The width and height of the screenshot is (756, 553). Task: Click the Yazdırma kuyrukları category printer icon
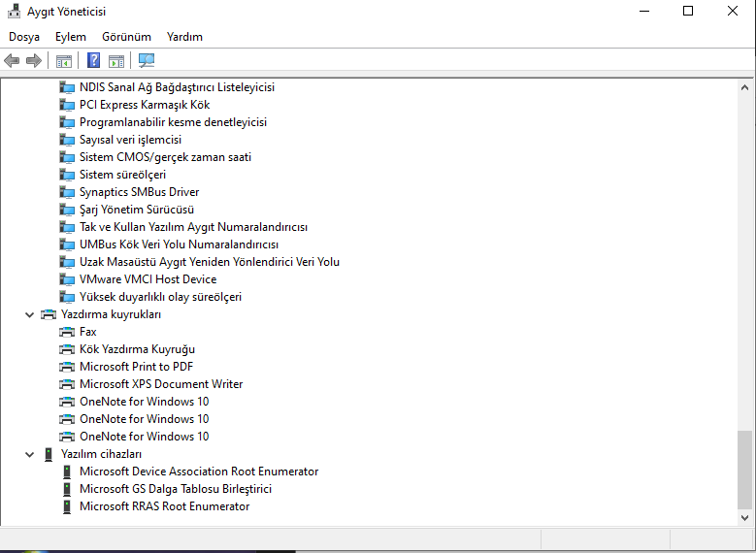pyautogui.click(x=49, y=315)
